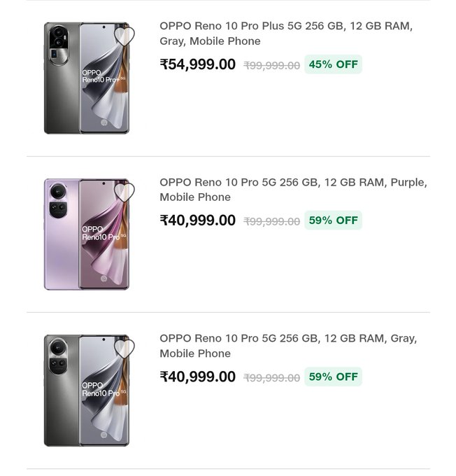Click the purple phone's crossed-out original price
Screen dimensions: 456x476
pos(271,222)
